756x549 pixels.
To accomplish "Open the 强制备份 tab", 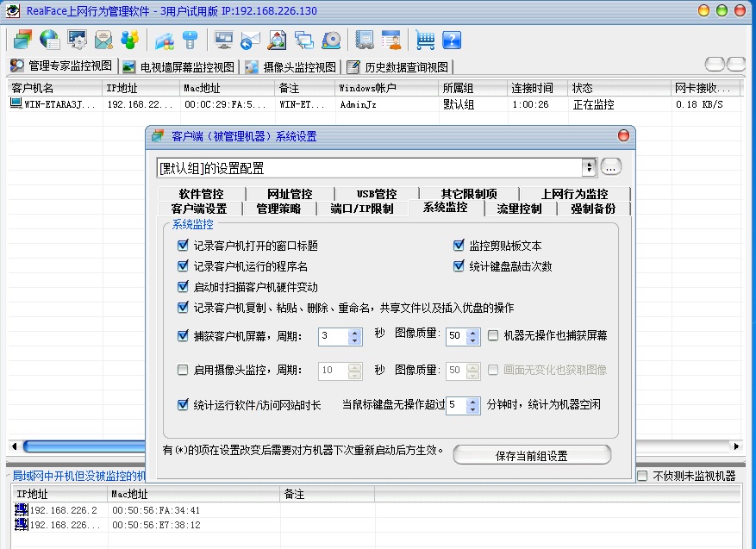I will pos(593,209).
